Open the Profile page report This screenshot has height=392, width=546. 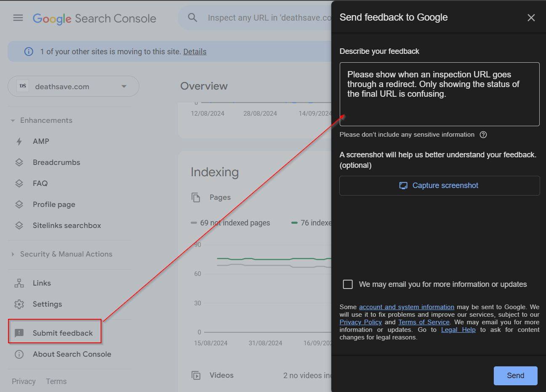(54, 204)
